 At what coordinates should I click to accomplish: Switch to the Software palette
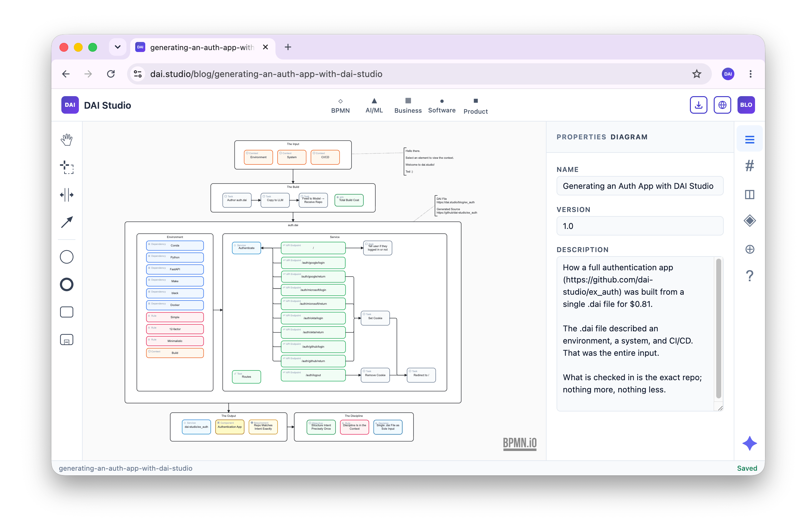pyautogui.click(x=442, y=106)
